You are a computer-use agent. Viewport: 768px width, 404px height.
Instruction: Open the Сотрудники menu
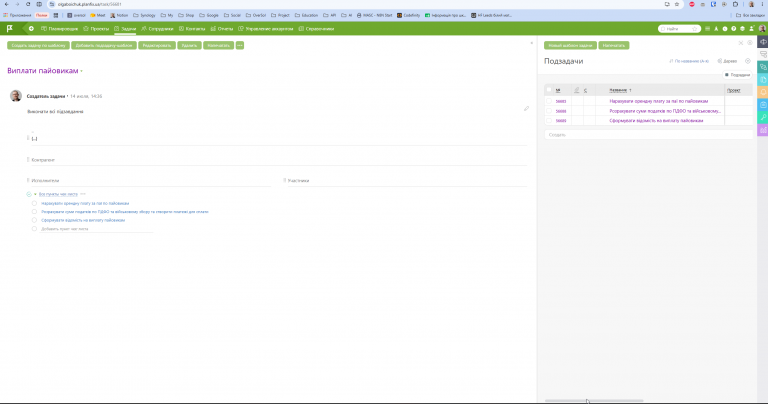(158, 29)
